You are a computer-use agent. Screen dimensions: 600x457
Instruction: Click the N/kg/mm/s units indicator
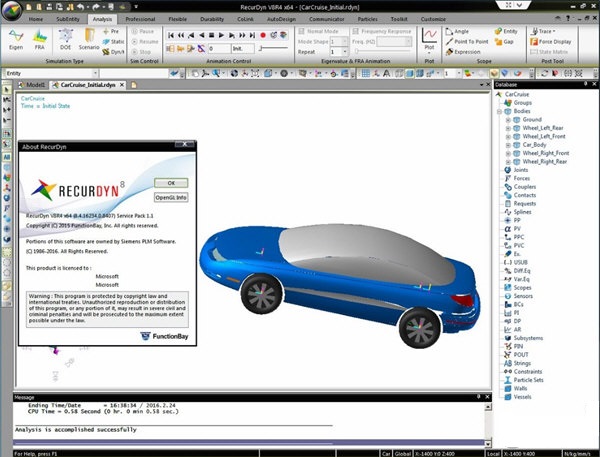pos(577,454)
